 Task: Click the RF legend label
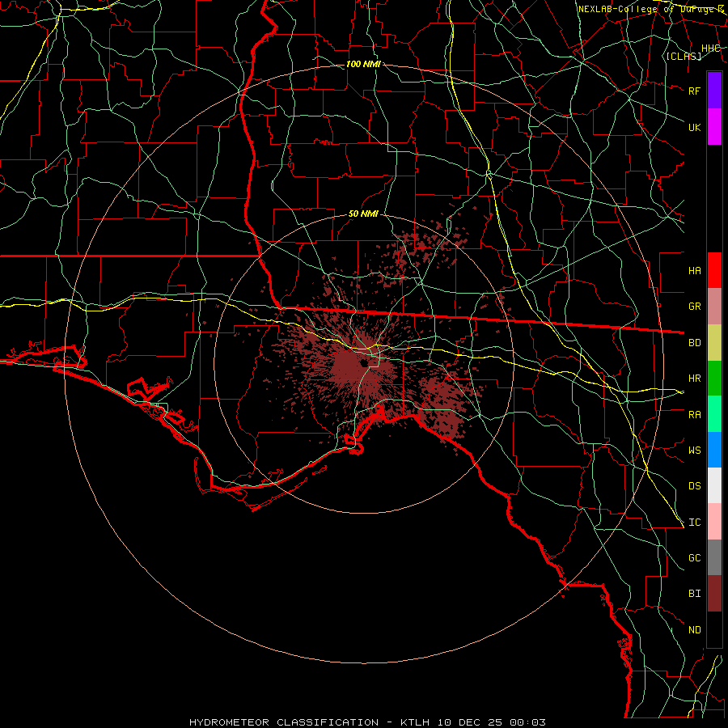pyautogui.click(x=695, y=91)
